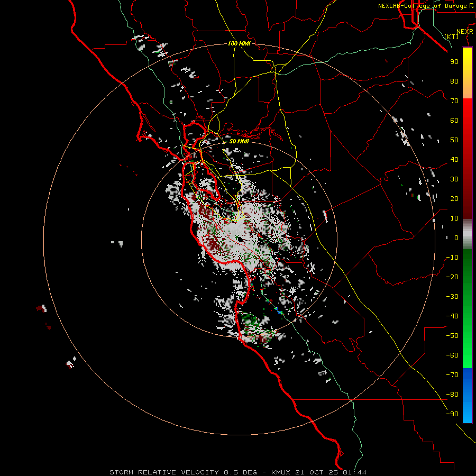Click the 90 value on velocity scale
This screenshot has height=476, width=476.
(454, 62)
